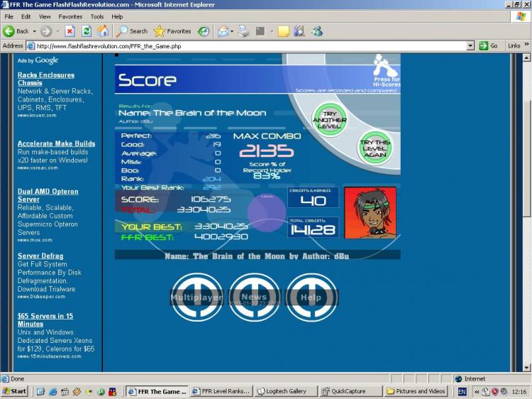Viewport: 532px width, 399px height.
Task: Open the Tools menu
Action: coord(97,16)
